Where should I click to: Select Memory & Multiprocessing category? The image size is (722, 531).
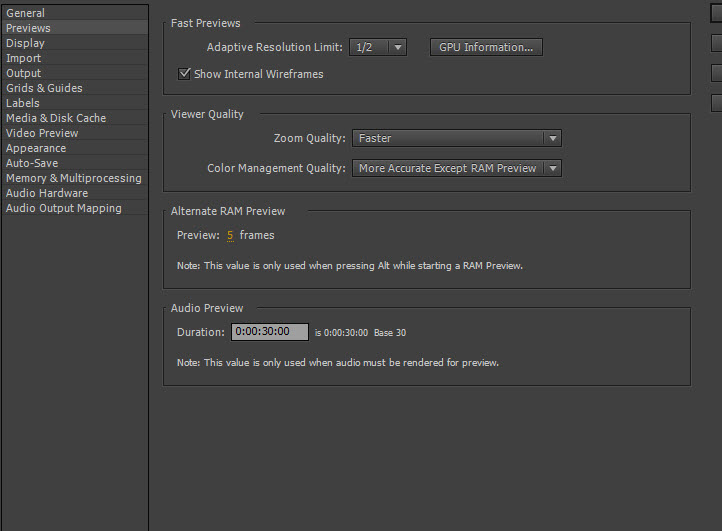(x=74, y=178)
